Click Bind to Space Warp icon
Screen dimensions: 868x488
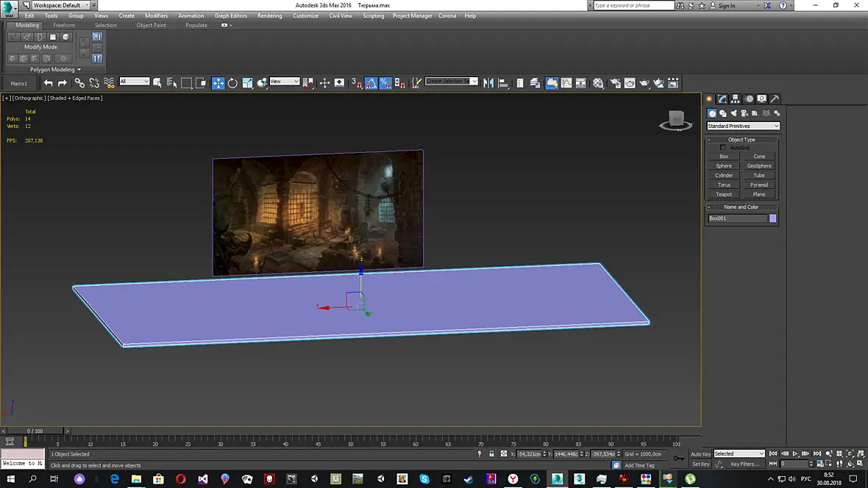coord(109,83)
